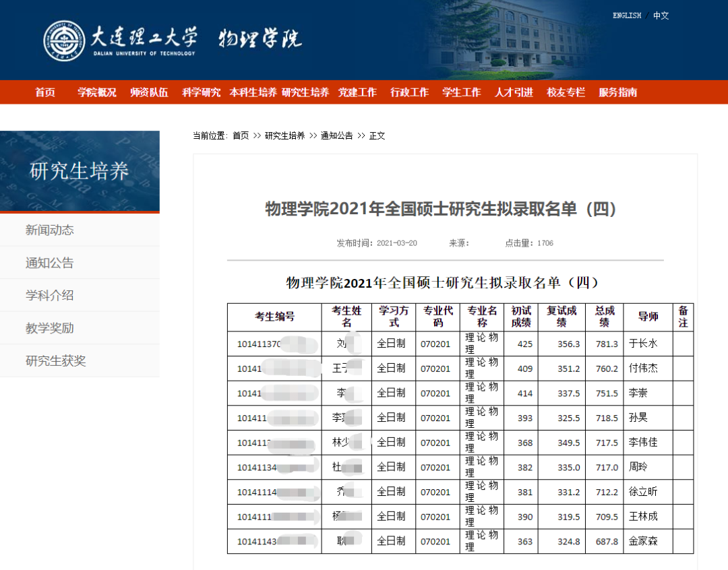Viewport: 728px width, 570px height.
Task: Click the 首页 breadcrumb link
Action: (241, 135)
